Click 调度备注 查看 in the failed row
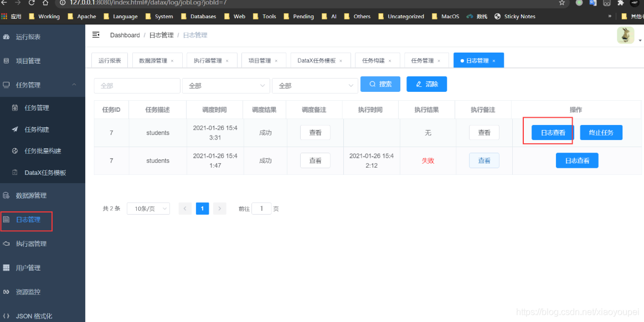Viewport: 644px width, 322px height. tap(316, 160)
